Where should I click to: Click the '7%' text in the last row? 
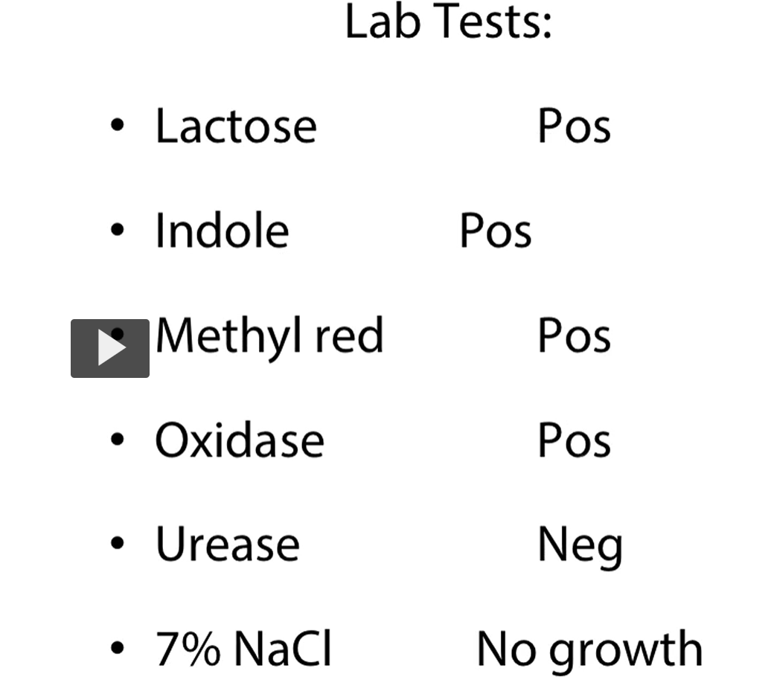point(188,649)
